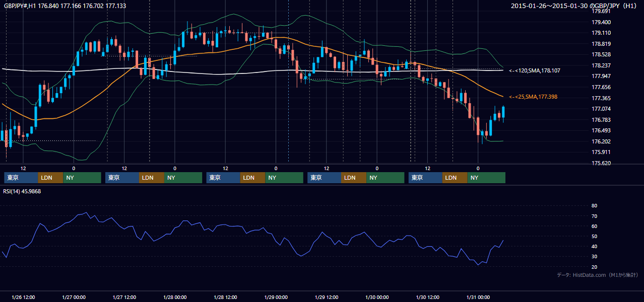Select the LDN session block just after 1/30 12:00
Screen dimensions: 644x302
tap(455, 178)
